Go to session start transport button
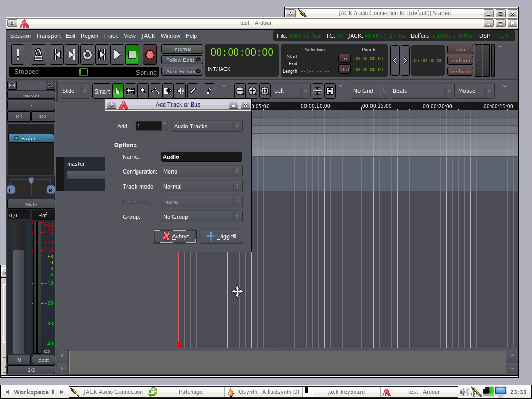 pyautogui.click(x=57, y=55)
